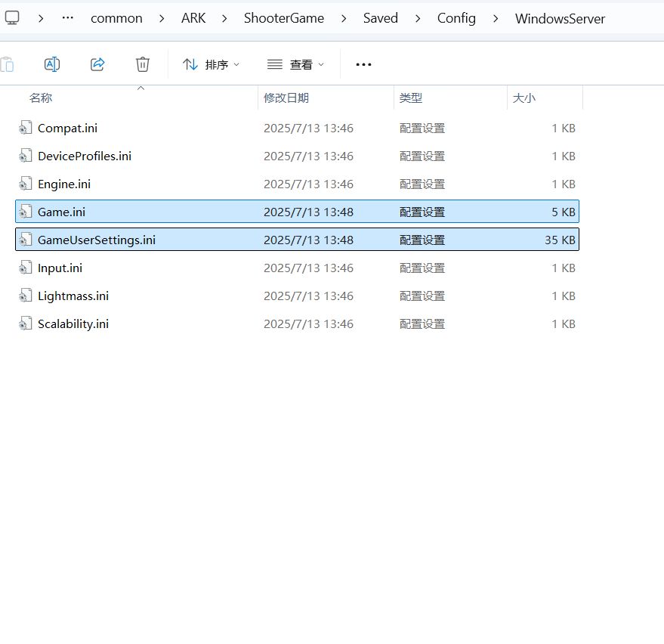Image resolution: width=664 pixels, height=644 pixels.
Task: Click the Delete trash can icon
Action: tap(143, 64)
